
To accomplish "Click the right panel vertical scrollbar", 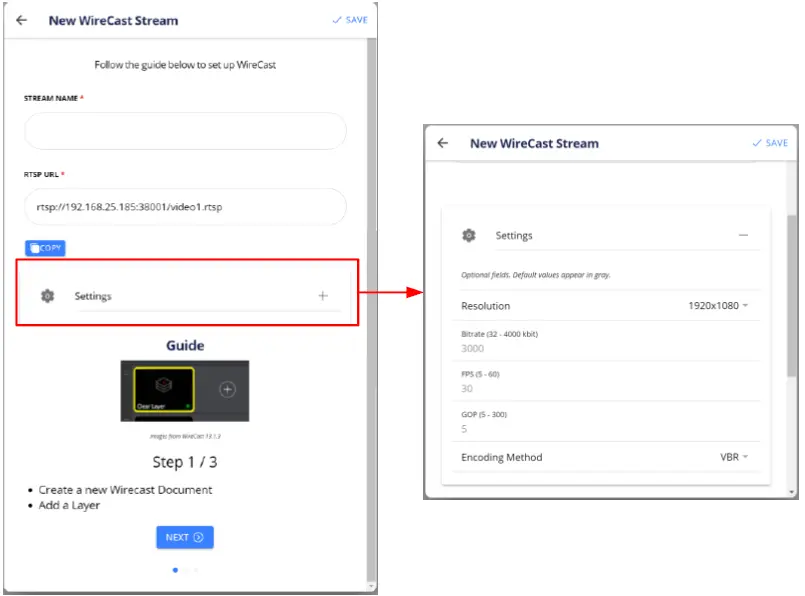I will (x=792, y=296).
